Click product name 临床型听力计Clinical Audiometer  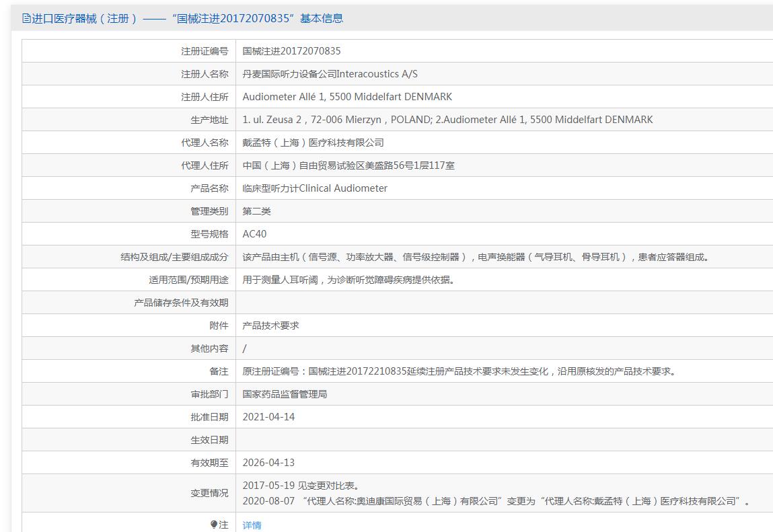(x=315, y=188)
